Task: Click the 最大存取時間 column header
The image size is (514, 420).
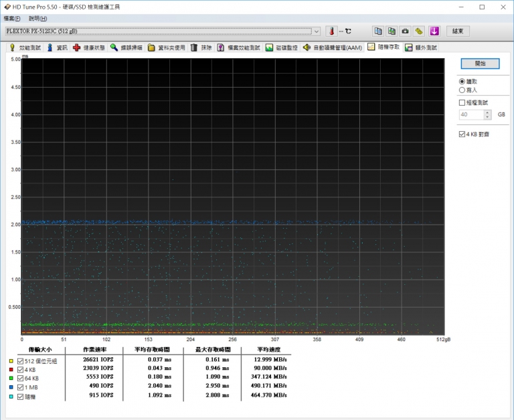Action: [213, 350]
